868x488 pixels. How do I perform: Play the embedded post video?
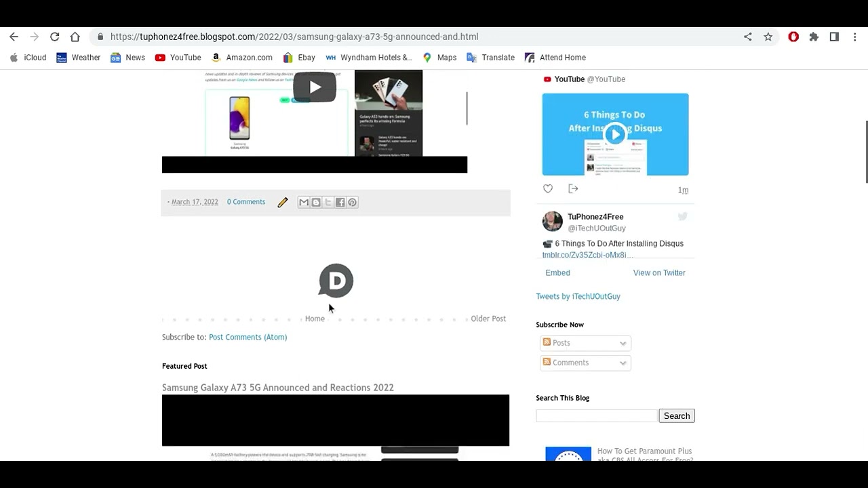point(315,87)
